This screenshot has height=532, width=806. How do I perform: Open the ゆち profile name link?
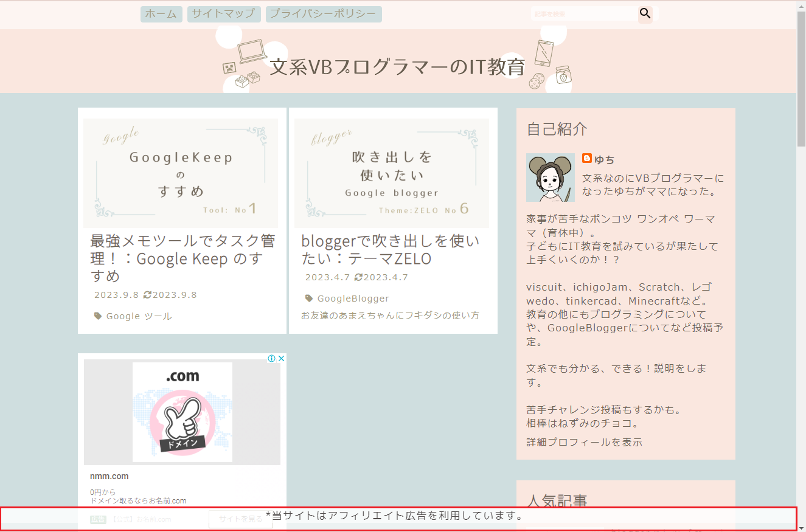coord(605,159)
